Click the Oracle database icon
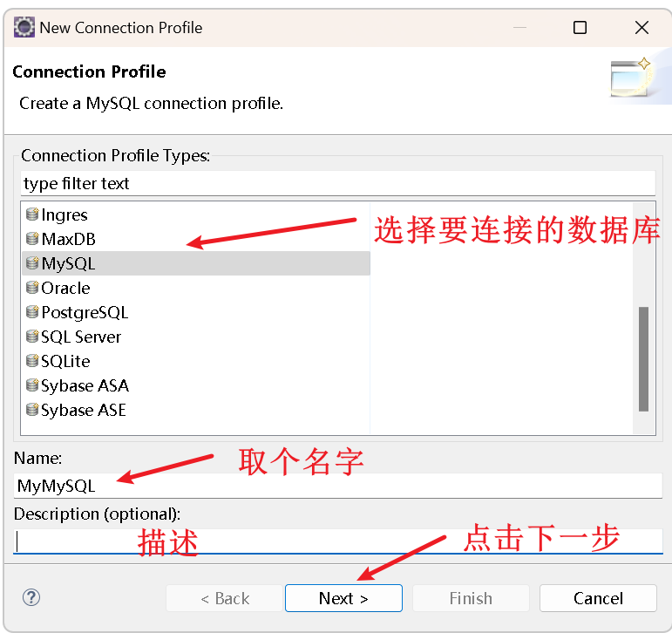 click(32, 288)
